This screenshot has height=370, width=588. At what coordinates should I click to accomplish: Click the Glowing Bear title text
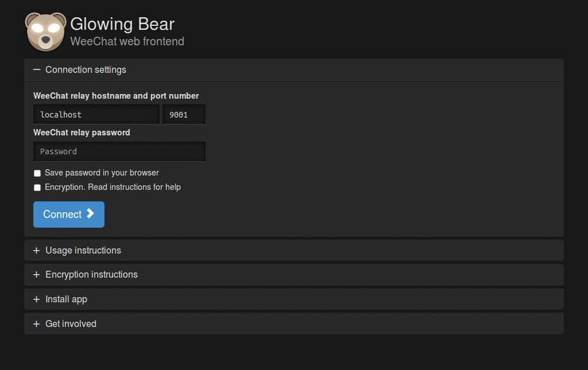122,24
